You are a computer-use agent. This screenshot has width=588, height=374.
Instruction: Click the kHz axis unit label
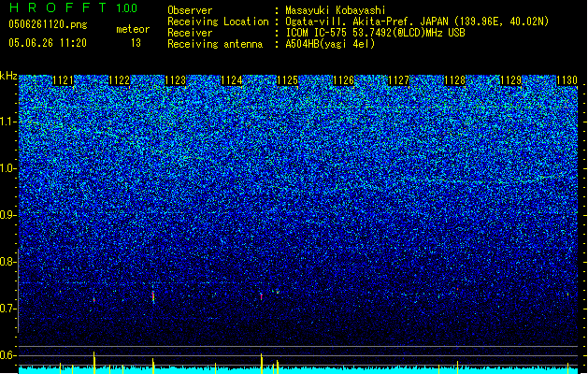pyautogui.click(x=8, y=76)
